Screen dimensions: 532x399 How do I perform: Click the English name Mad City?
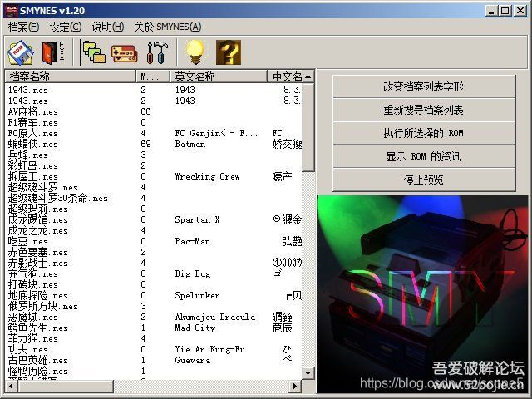coord(195,328)
